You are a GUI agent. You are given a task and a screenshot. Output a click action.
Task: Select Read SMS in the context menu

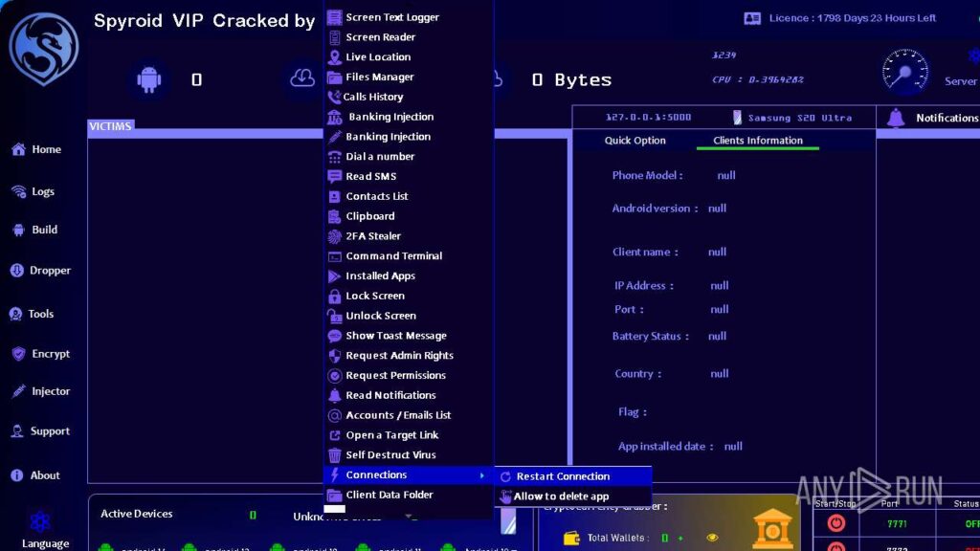point(409,176)
